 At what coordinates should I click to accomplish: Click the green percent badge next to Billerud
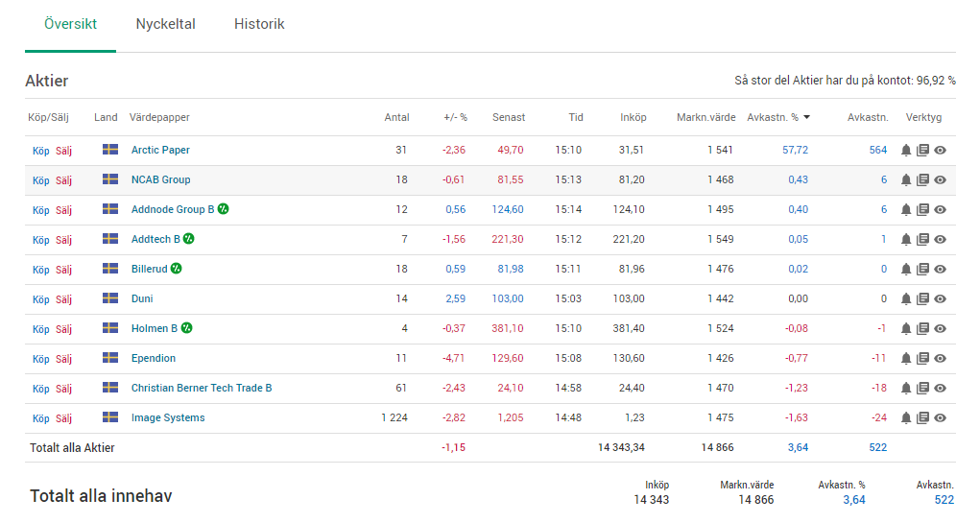coord(176,269)
